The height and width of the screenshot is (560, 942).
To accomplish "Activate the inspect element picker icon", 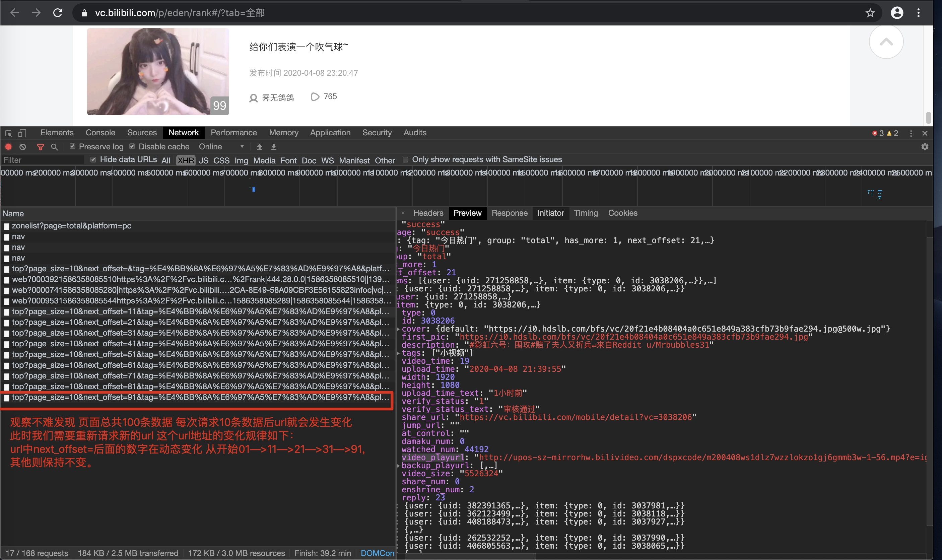I will 8,133.
